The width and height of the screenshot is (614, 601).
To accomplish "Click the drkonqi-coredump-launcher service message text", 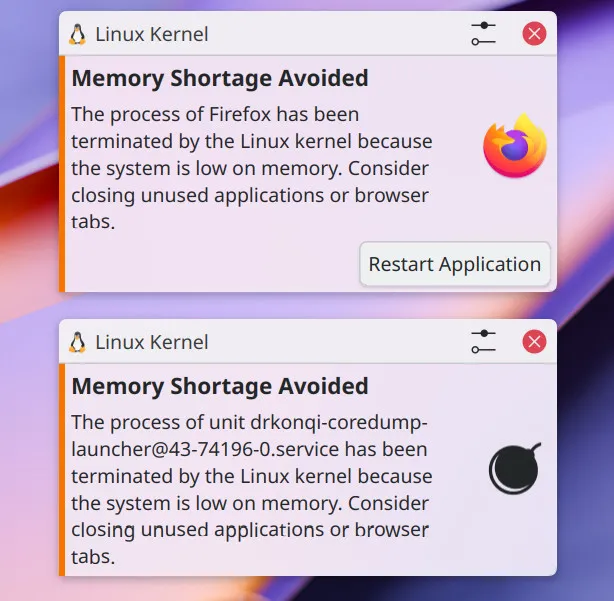I will tap(250, 476).
